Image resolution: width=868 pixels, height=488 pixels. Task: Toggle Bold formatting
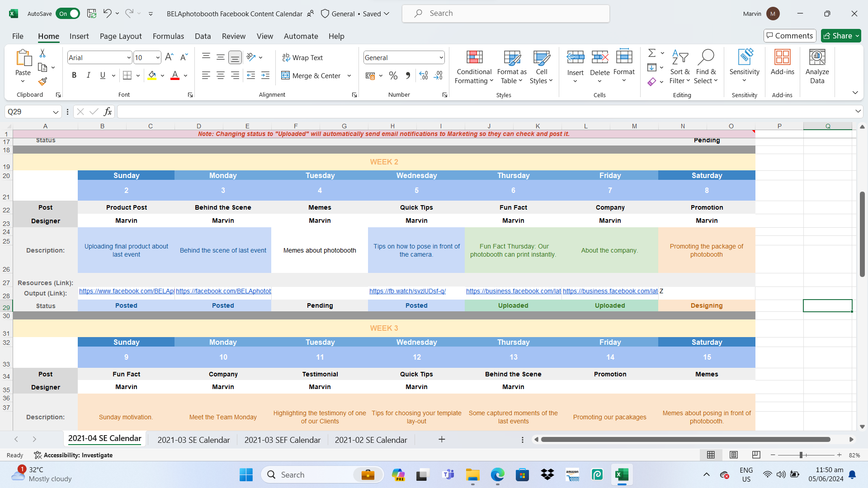point(74,75)
